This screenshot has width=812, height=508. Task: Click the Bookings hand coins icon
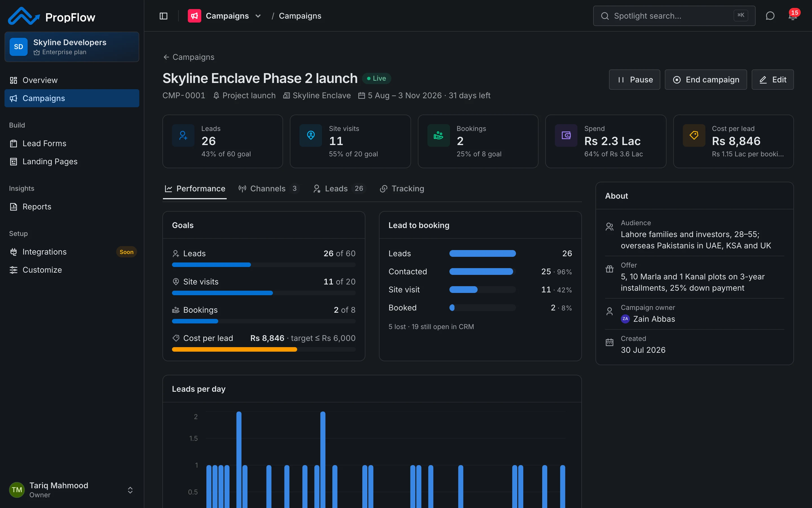(438, 135)
